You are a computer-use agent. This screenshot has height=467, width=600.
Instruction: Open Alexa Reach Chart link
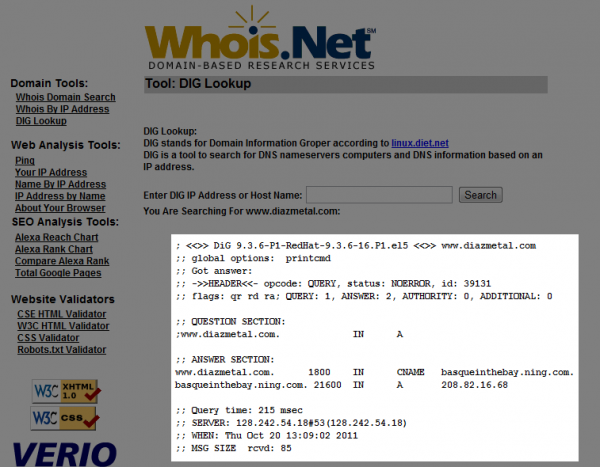tap(57, 237)
